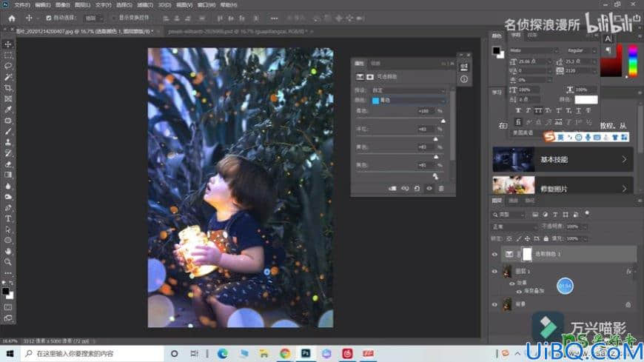Click the layer mask icon in Properties header
644x362 pixels.
(370, 77)
